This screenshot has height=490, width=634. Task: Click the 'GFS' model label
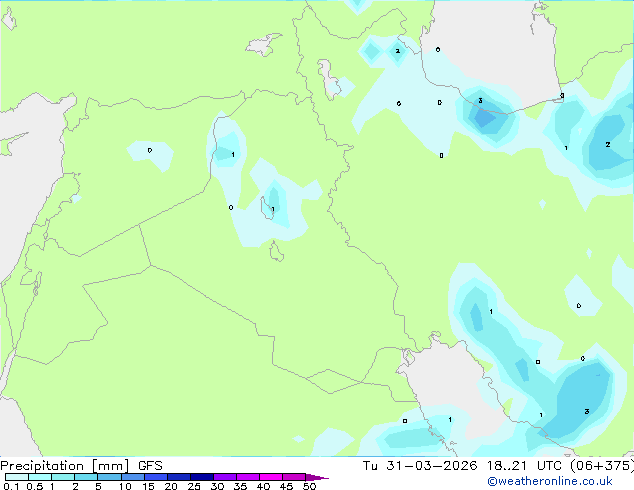(150, 466)
